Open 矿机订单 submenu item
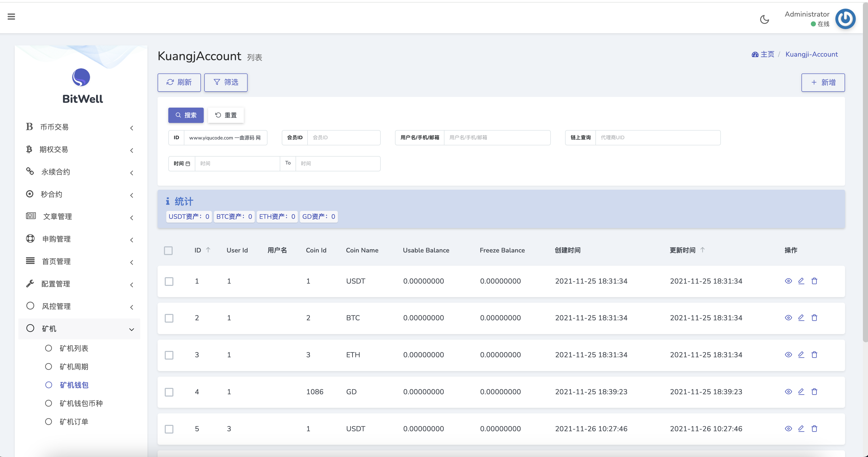This screenshot has height=457, width=868. coord(73,422)
